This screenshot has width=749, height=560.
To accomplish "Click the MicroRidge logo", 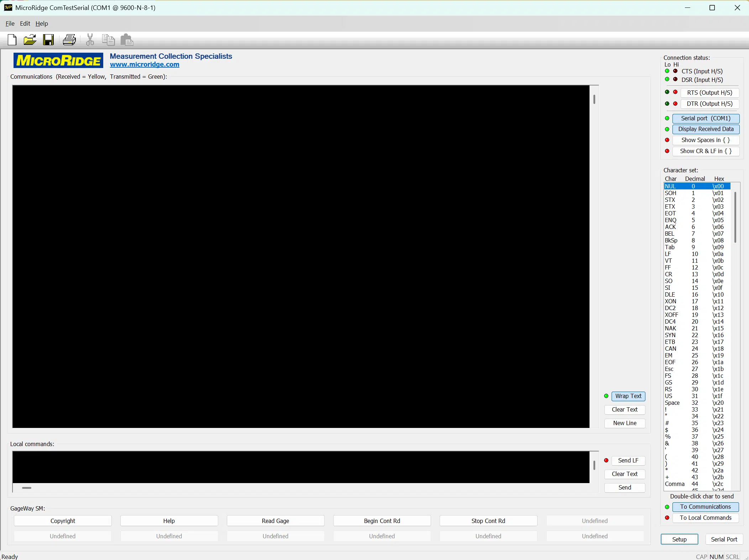I will pyautogui.click(x=58, y=60).
